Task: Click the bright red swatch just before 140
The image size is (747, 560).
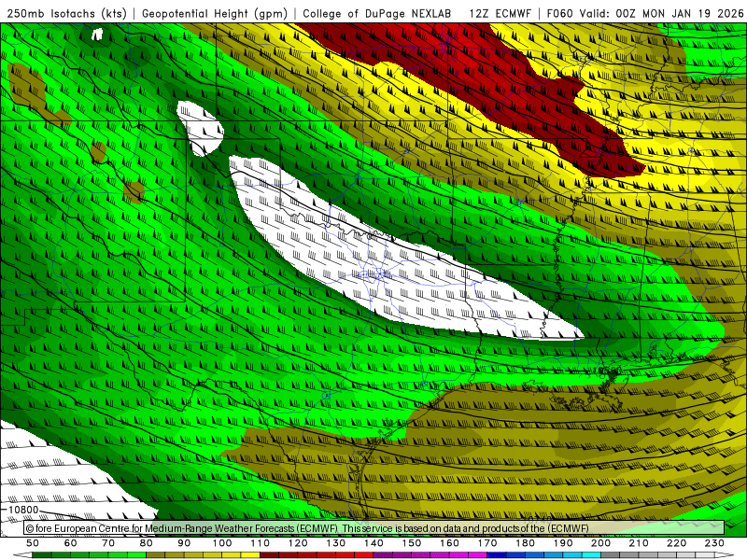Action: coord(364,555)
